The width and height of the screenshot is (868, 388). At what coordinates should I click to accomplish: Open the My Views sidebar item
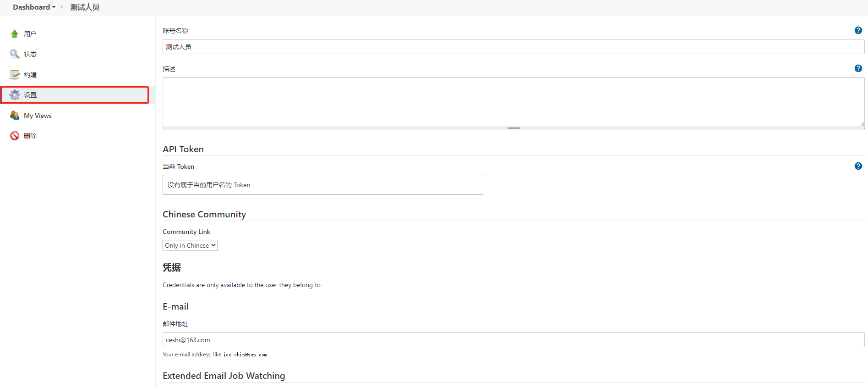pos(38,116)
